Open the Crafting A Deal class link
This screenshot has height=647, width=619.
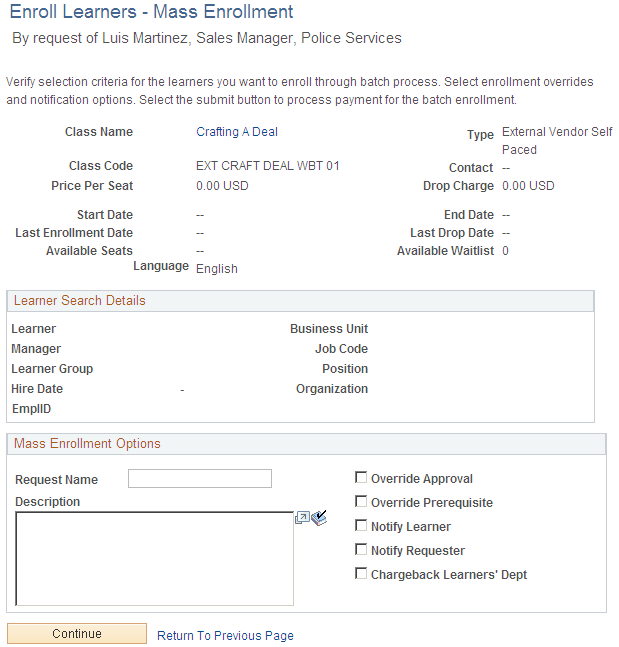[237, 132]
